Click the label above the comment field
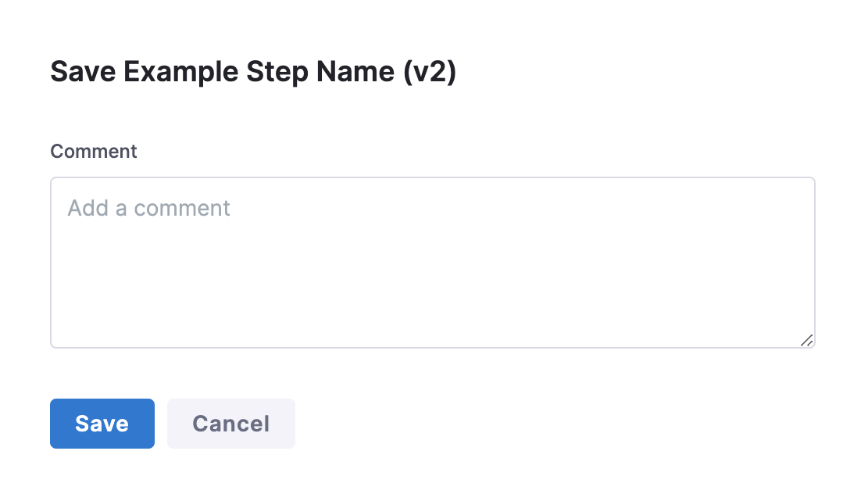Viewport: 868px width, 501px height. coord(94,152)
